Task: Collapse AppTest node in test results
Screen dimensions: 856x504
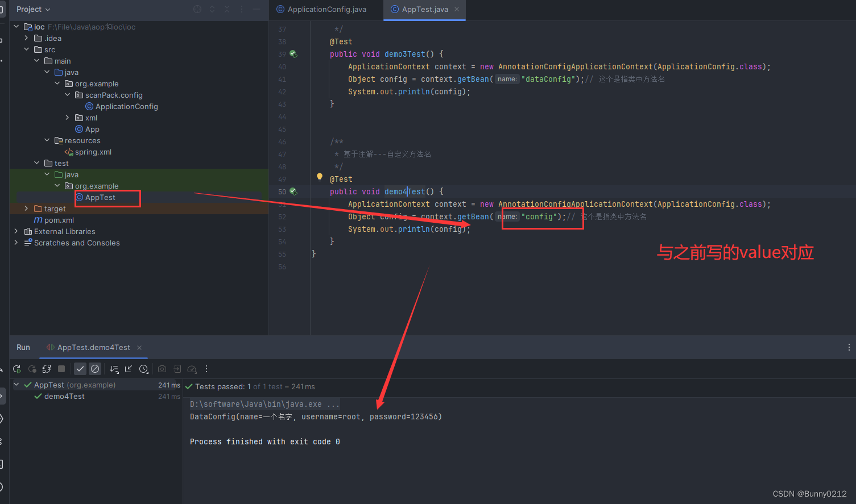Action: 16,385
